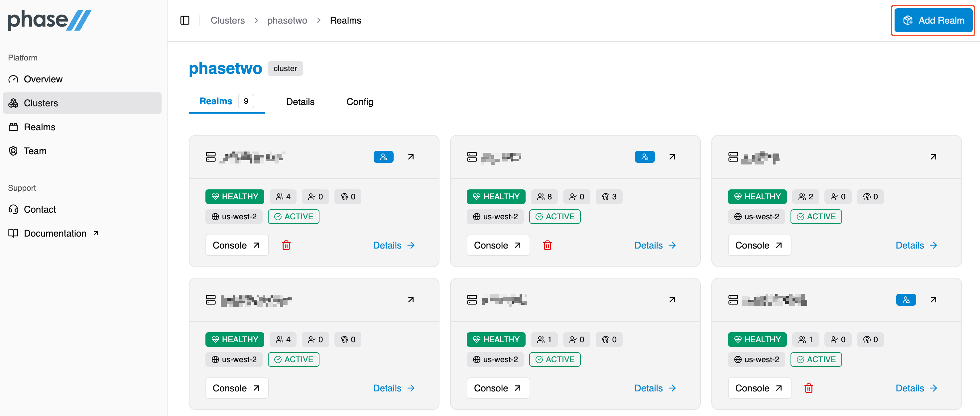Toggle the sidebar panel icon

click(184, 20)
